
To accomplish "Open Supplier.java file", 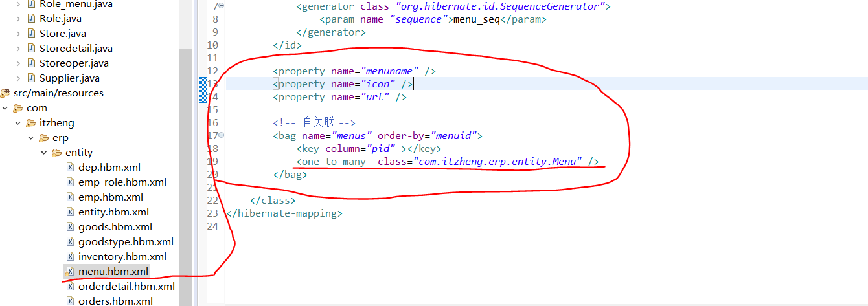I will (x=69, y=78).
